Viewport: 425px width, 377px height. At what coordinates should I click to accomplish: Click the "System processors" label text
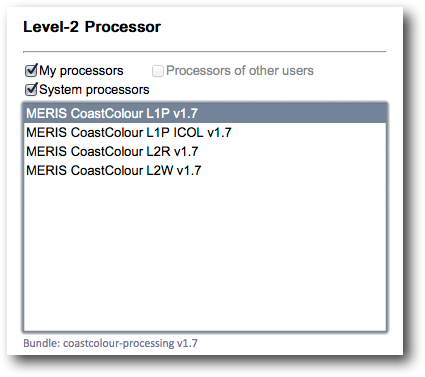tap(94, 90)
